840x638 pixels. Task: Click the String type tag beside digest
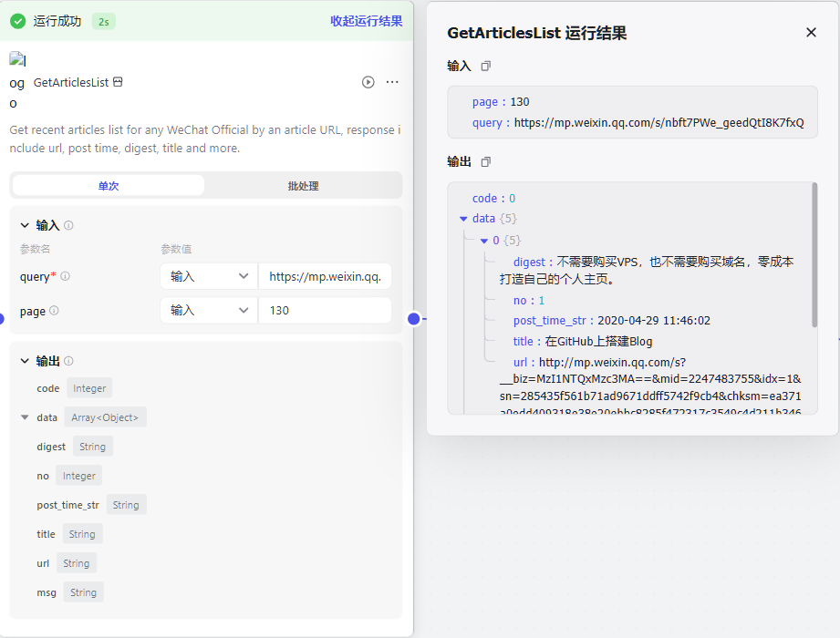point(93,447)
